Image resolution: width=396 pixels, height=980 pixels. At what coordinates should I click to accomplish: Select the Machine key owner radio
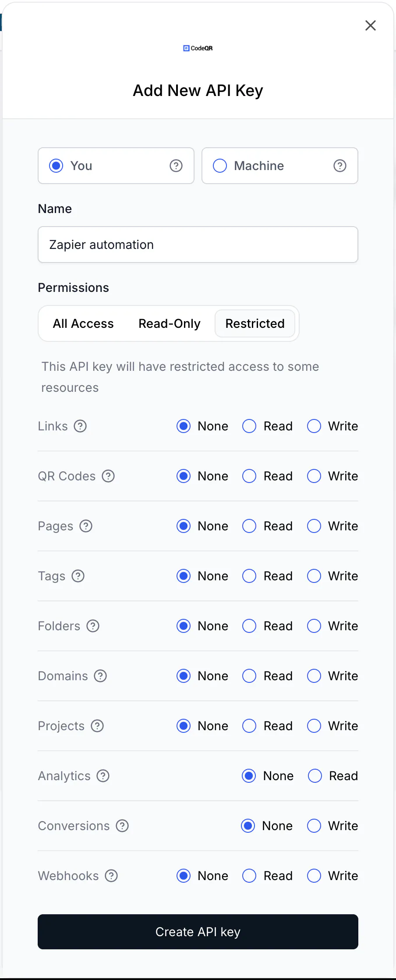[220, 166]
